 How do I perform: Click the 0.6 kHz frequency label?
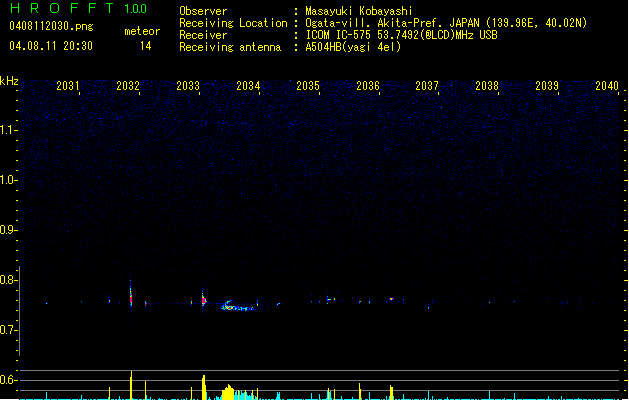click(x=8, y=380)
